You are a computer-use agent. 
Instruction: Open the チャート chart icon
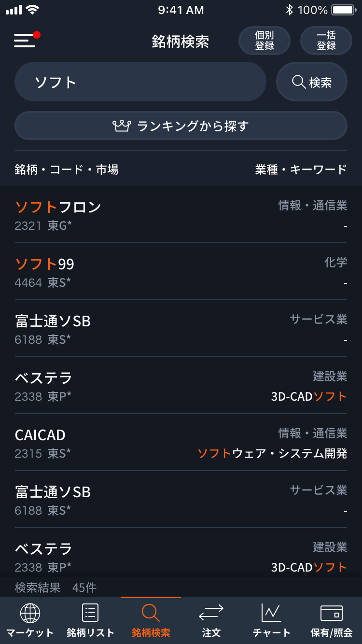pyautogui.click(x=271, y=613)
